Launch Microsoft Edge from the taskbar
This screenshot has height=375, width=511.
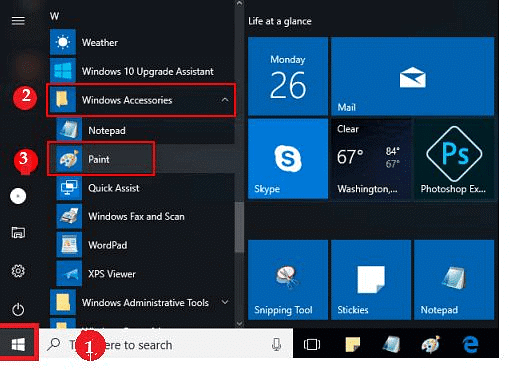click(x=471, y=344)
